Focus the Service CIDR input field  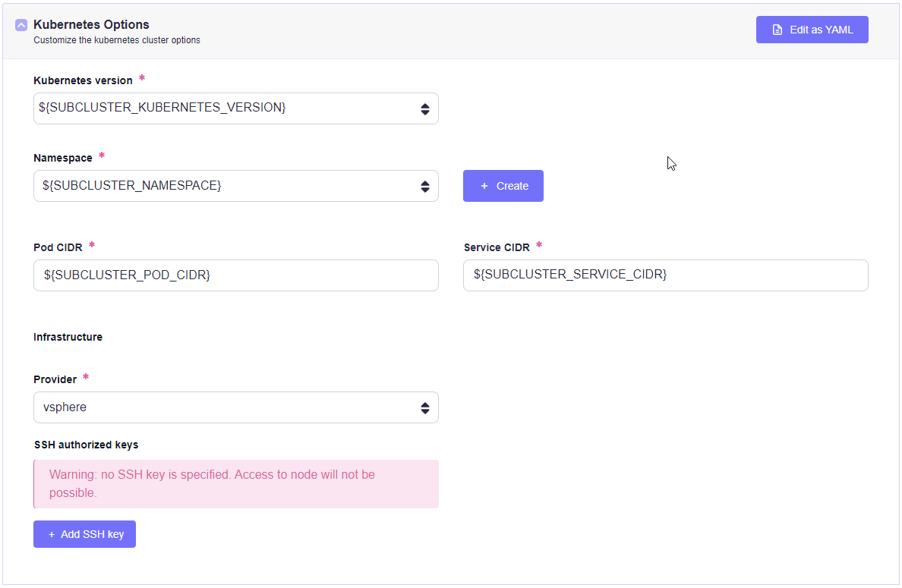coord(665,275)
